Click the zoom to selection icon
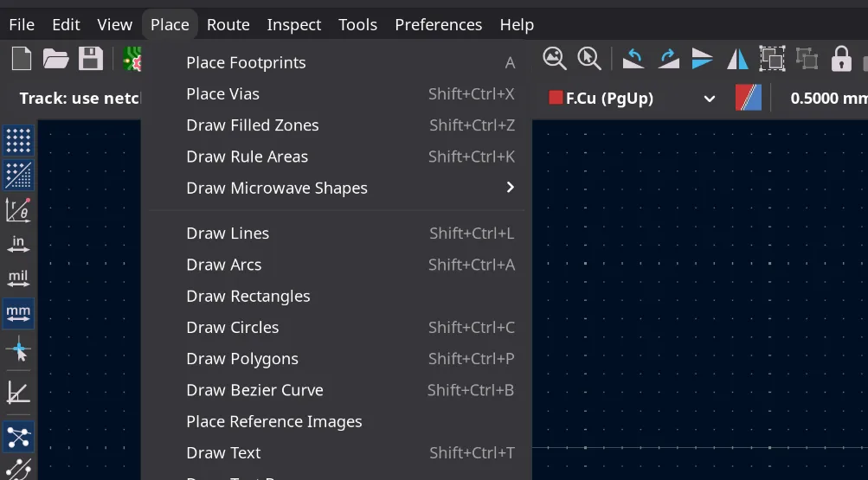 click(x=589, y=59)
